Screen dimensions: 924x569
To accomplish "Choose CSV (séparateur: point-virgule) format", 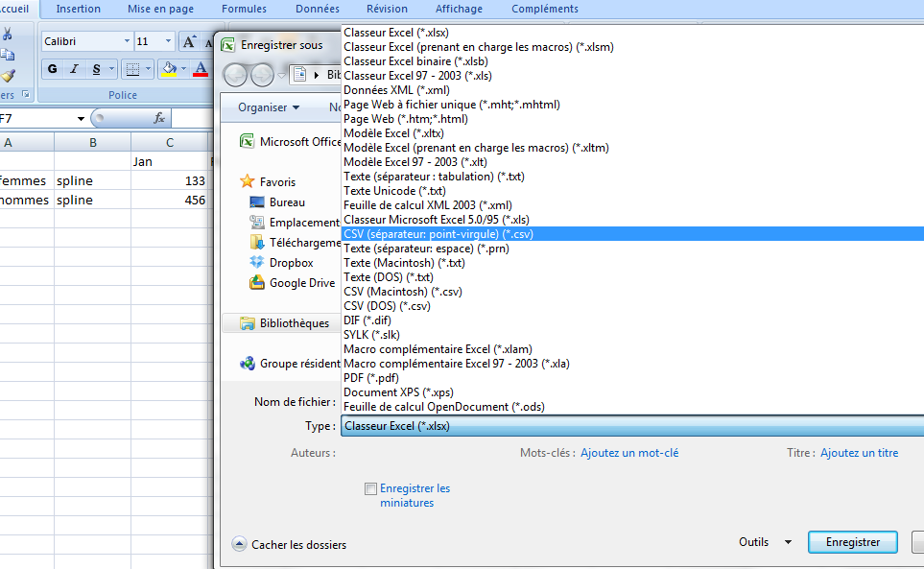I will (x=632, y=234).
